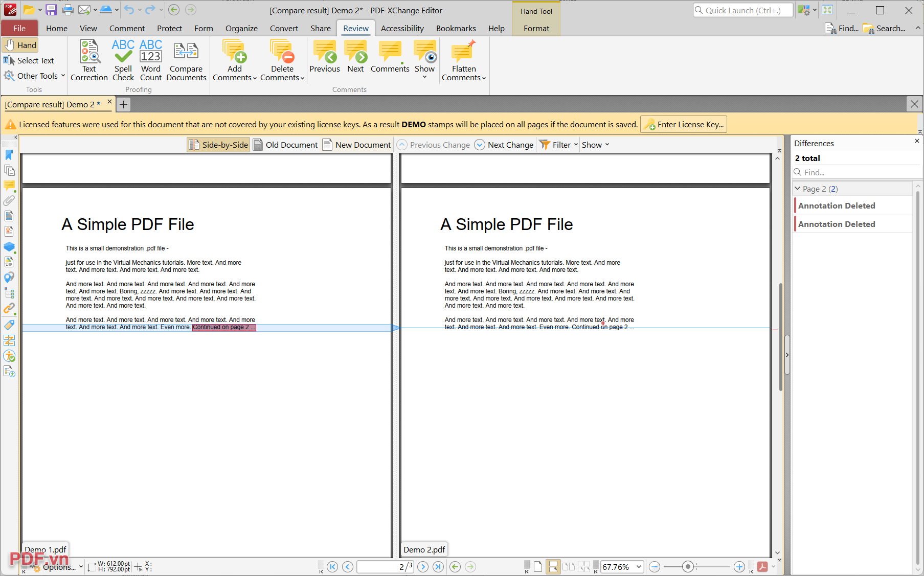Select Hand tool
This screenshot has height=576, width=924.
[x=20, y=45]
